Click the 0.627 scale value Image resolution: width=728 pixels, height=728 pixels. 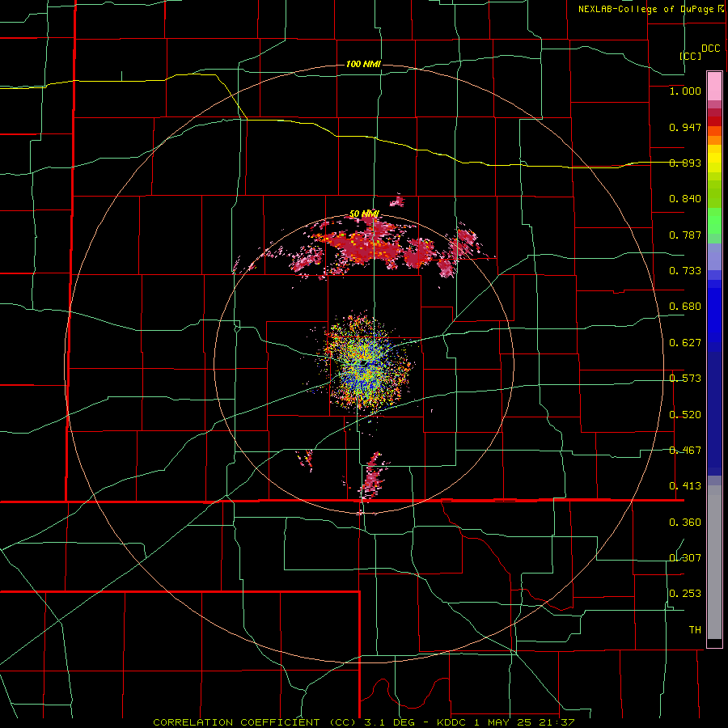click(x=685, y=343)
